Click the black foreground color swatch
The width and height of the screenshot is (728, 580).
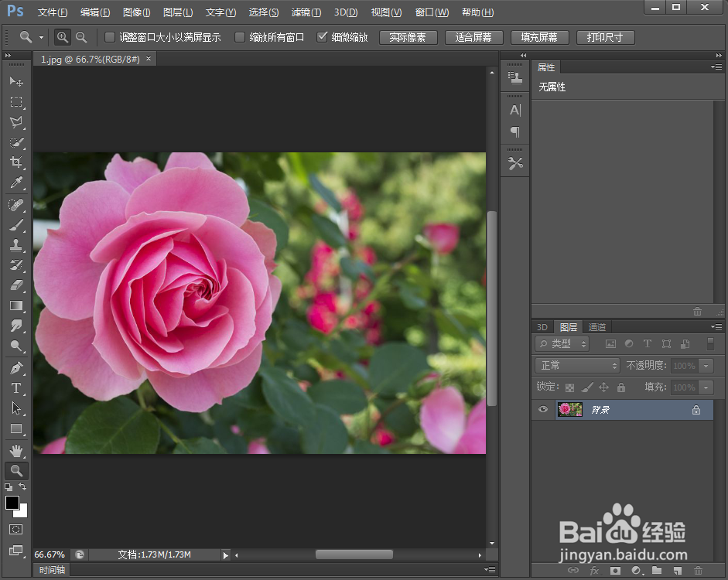coord(11,502)
